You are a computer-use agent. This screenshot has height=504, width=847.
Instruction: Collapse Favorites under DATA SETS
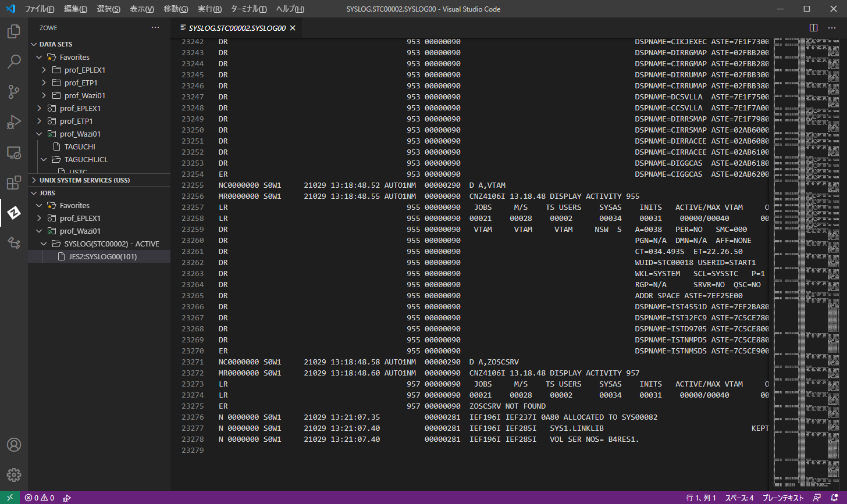tap(39, 57)
